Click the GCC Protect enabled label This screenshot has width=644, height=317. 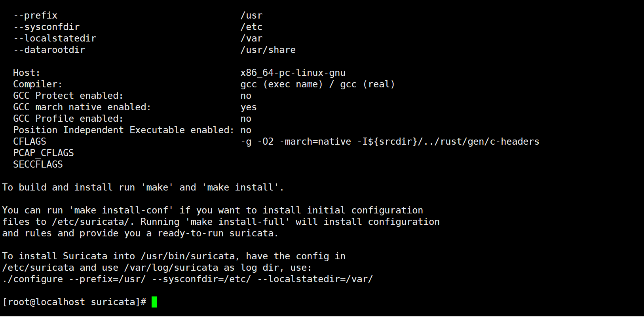tap(68, 96)
